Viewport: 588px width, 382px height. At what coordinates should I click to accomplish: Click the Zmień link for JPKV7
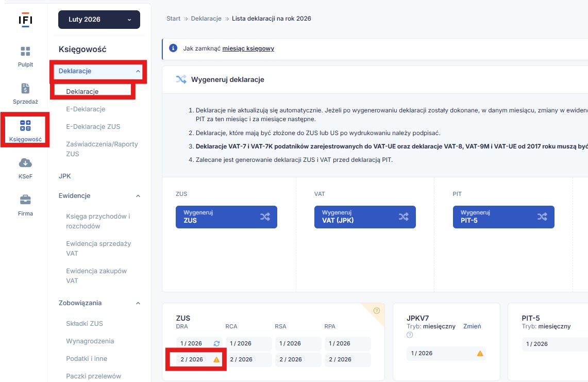(x=472, y=326)
